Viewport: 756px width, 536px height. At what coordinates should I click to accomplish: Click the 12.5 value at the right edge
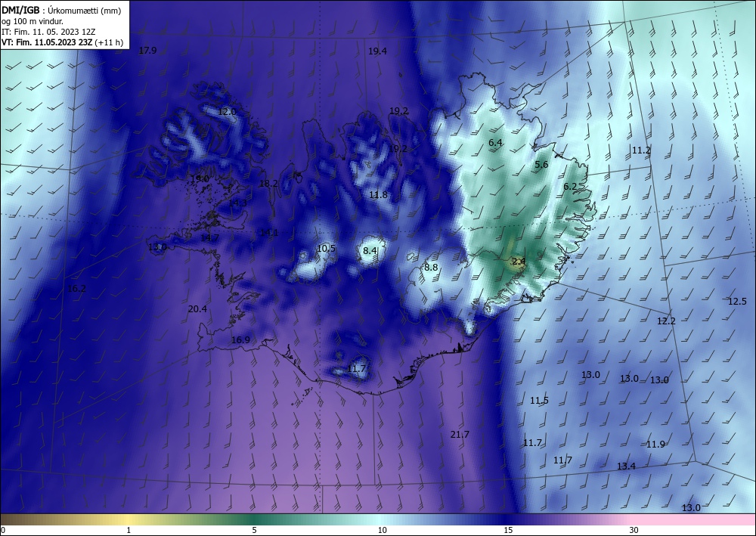[x=737, y=302]
